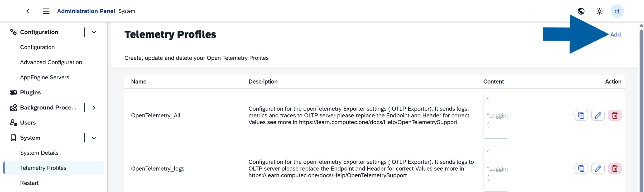Click the Configuration gears icon

coord(13,32)
